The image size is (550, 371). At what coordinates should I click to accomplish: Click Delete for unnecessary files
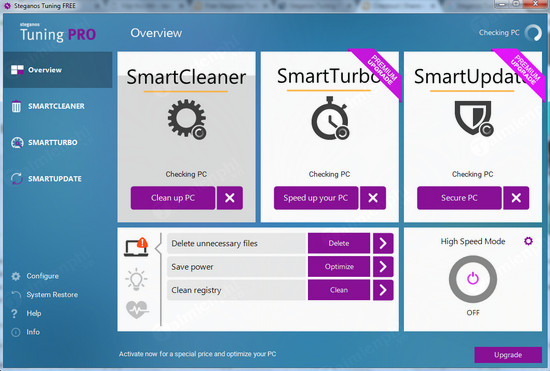coord(339,243)
